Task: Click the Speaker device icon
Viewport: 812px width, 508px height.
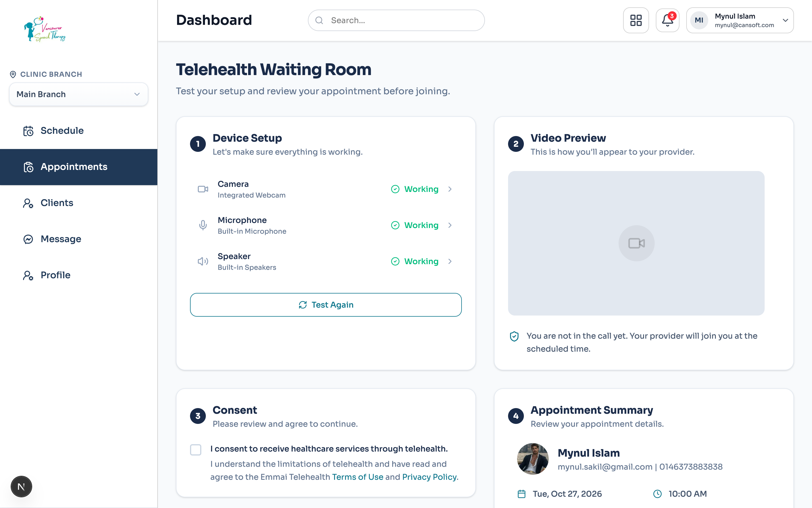Action: click(x=203, y=261)
